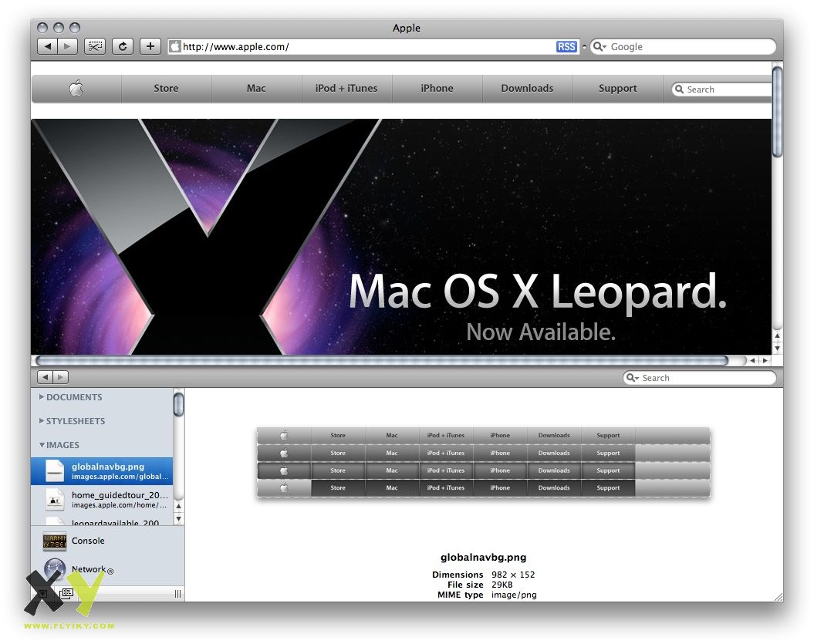
Task: Click the Web Clip scissors button
Action: click(x=94, y=47)
